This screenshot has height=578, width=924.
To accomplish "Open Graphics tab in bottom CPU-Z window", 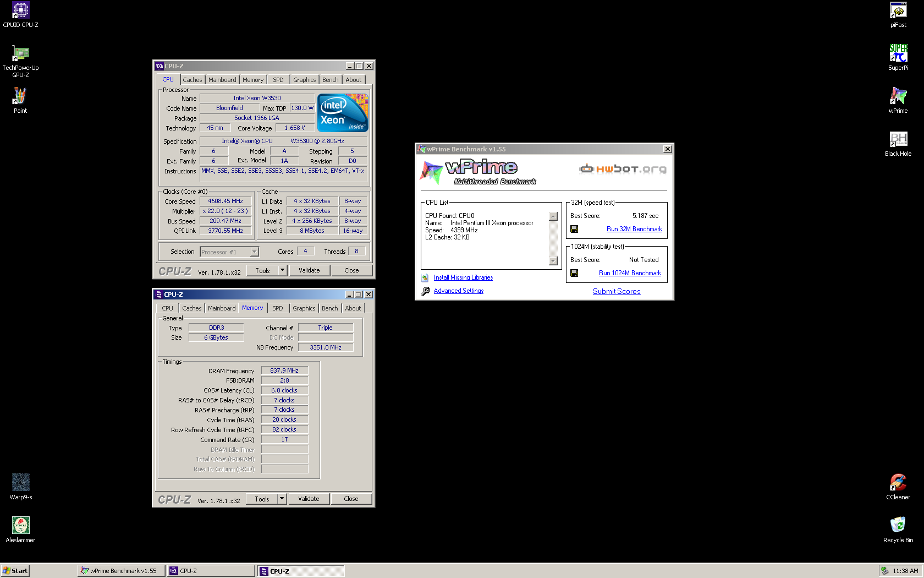I will (304, 308).
